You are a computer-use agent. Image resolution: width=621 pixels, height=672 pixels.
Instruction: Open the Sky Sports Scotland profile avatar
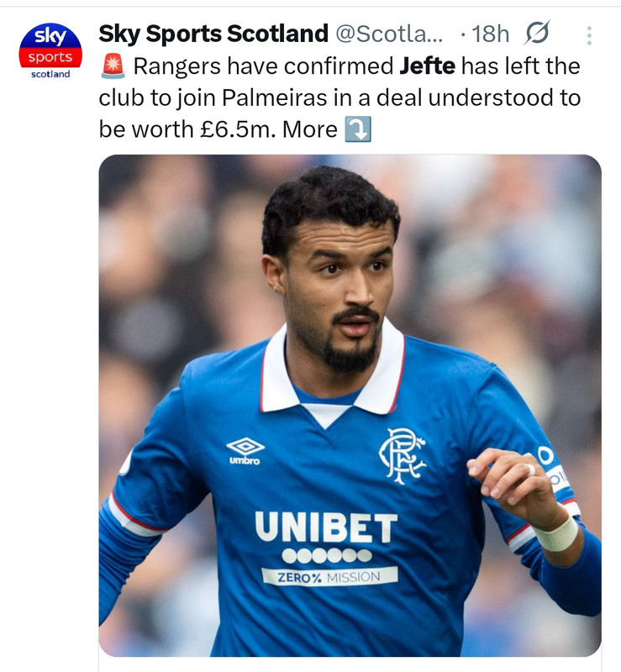[50, 51]
